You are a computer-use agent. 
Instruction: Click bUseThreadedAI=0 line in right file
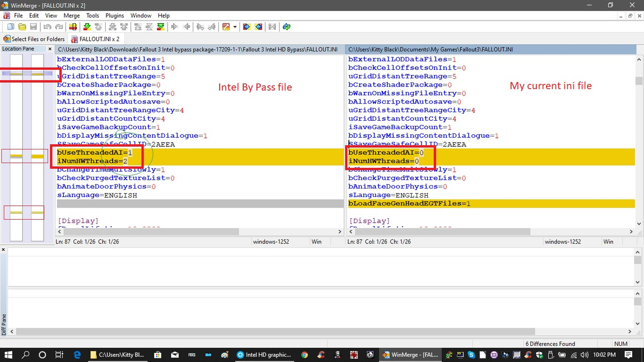386,152
